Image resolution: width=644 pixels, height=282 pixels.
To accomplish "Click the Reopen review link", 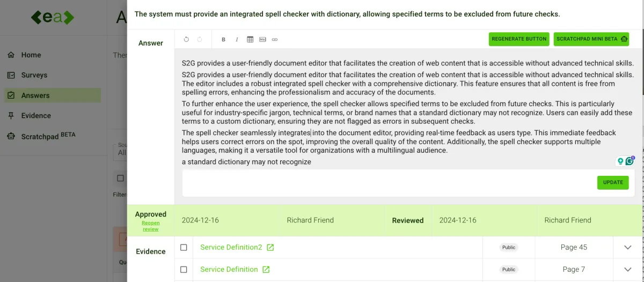I will point(150,226).
